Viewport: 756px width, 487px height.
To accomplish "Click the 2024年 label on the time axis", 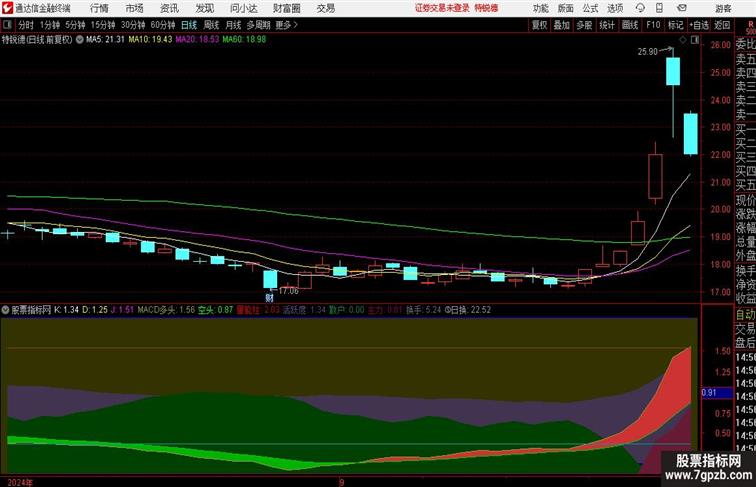I will (x=20, y=482).
